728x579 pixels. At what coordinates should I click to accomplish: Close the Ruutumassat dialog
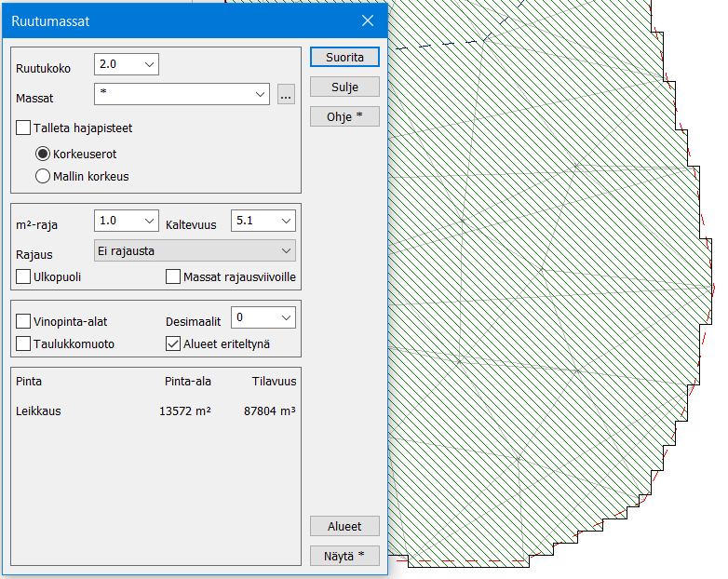369,20
